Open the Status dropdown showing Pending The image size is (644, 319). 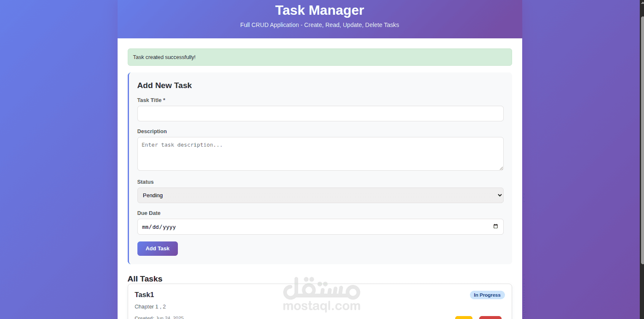[320, 195]
